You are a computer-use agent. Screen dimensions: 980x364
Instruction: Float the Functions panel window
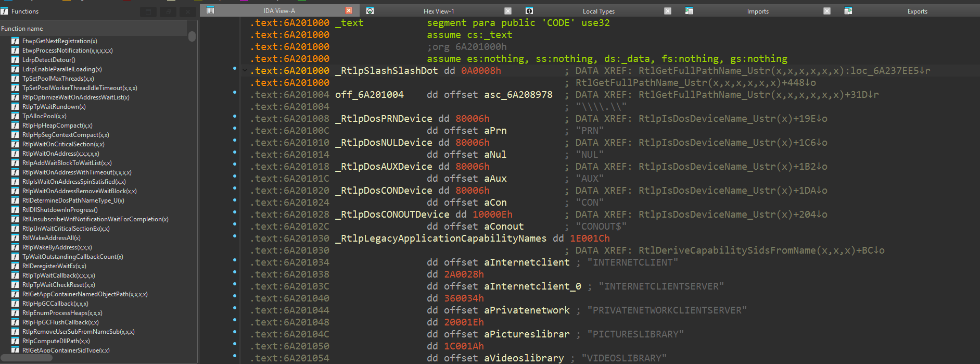[x=168, y=11]
